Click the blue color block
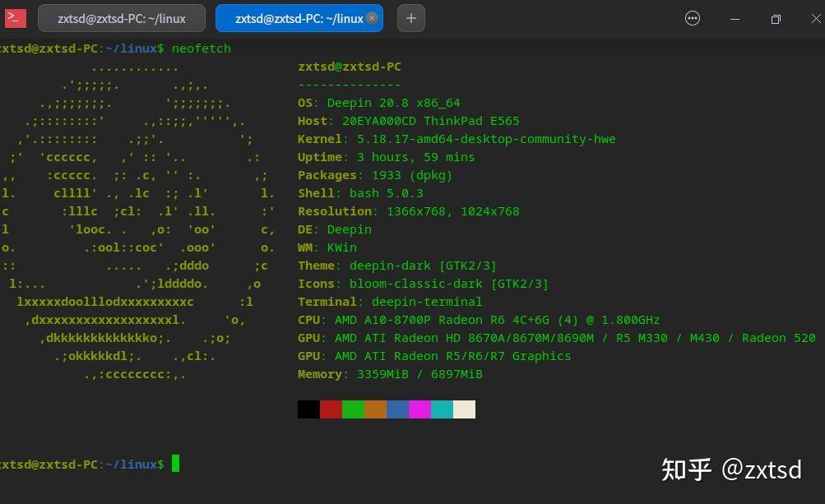This screenshot has width=825, height=504. coord(398,409)
